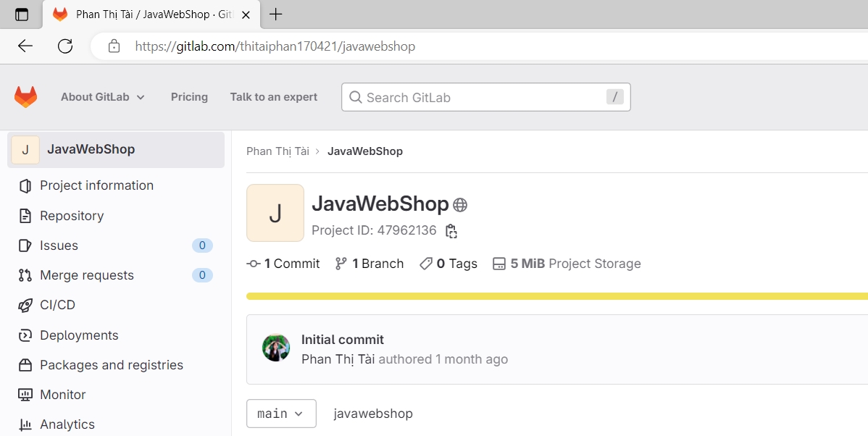Click the browser address bar URL
Image resolution: width=868 pixels, height=436 pixels.
pos(275,46)
